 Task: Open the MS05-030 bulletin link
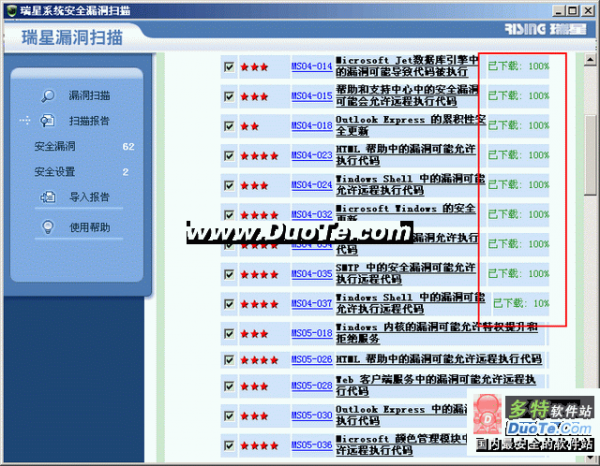[x=312, y=415]
